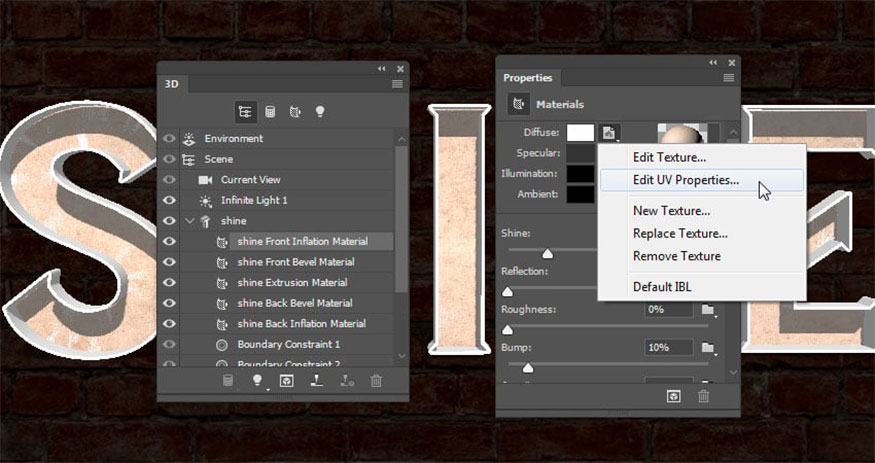Click the Roughness percentage field
The image size is (875, 463).
tap(668, 310)
